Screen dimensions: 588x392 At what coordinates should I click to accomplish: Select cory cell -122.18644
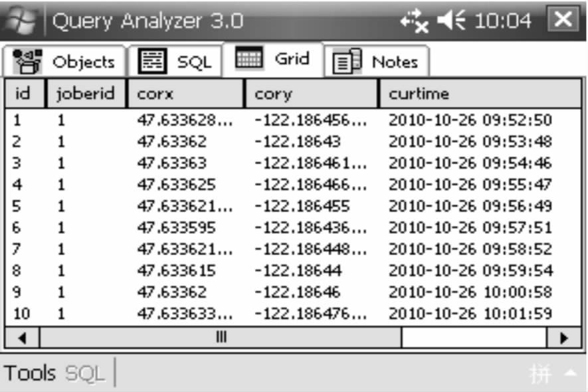[x=298, y=270]
